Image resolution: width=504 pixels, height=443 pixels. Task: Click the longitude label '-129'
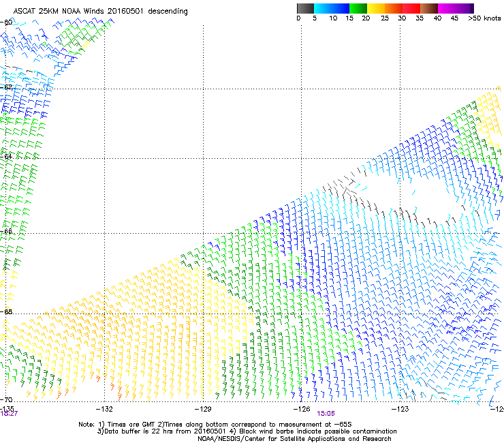[203, 409]
